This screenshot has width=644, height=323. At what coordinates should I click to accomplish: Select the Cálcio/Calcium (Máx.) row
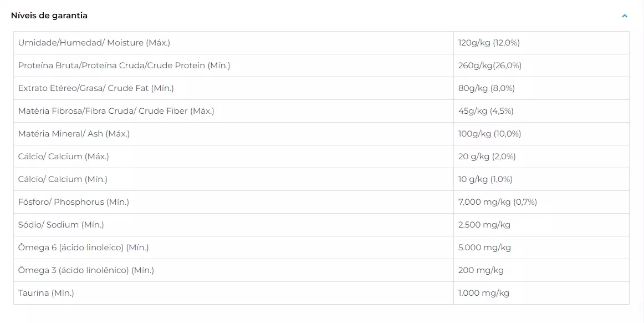(x=321, y=157)
